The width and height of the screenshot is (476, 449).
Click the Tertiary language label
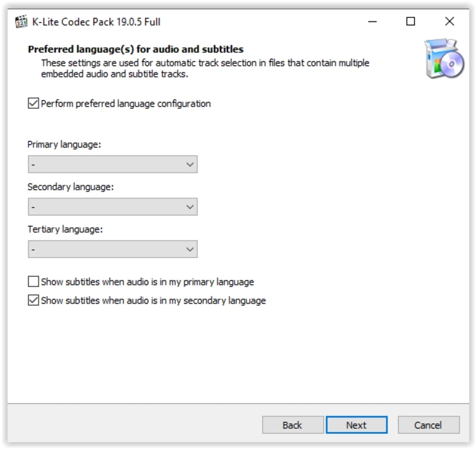[x=65, y=230]
